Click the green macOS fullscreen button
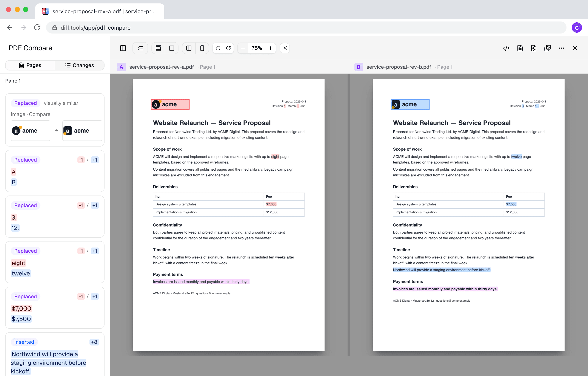 coord(26,9)
